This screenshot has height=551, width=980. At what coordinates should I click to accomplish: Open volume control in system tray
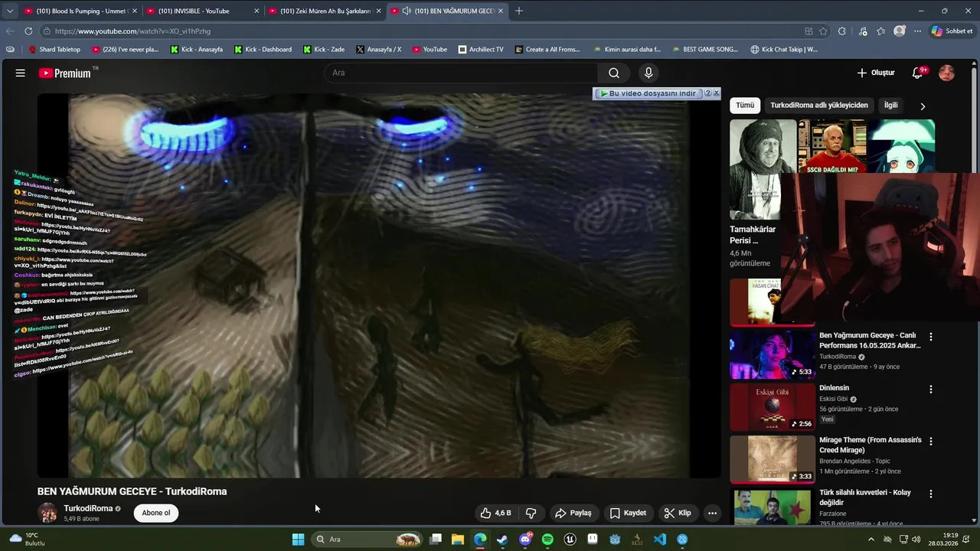click(x=916, y=540)
